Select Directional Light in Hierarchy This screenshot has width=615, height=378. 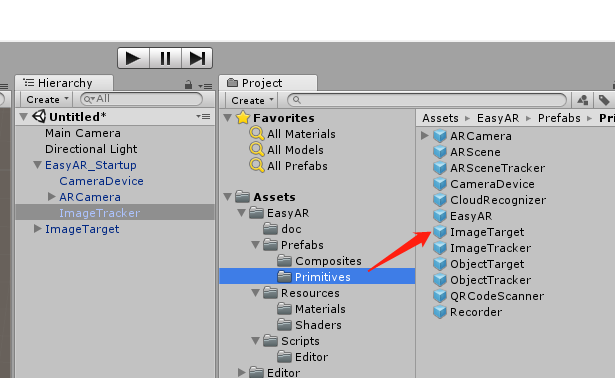pos(91,149)
